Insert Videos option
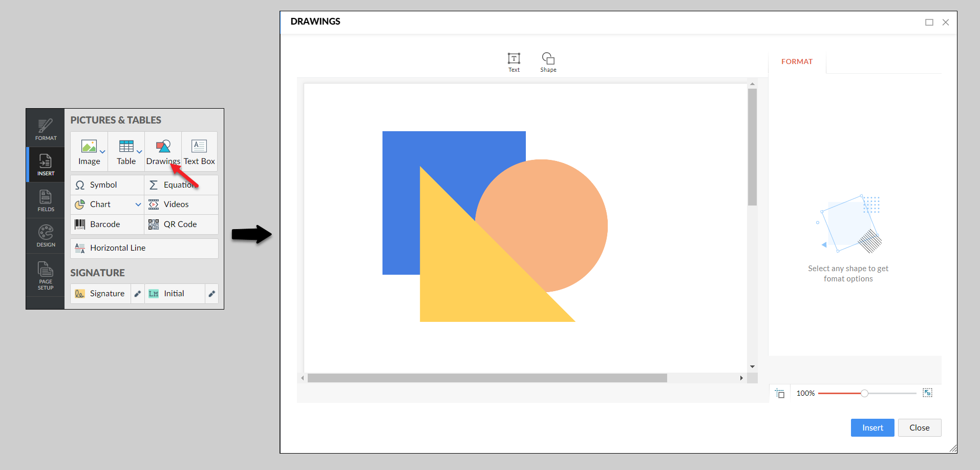Image resolution: width=980 pixels, height=470 pixels. point(181,205)
